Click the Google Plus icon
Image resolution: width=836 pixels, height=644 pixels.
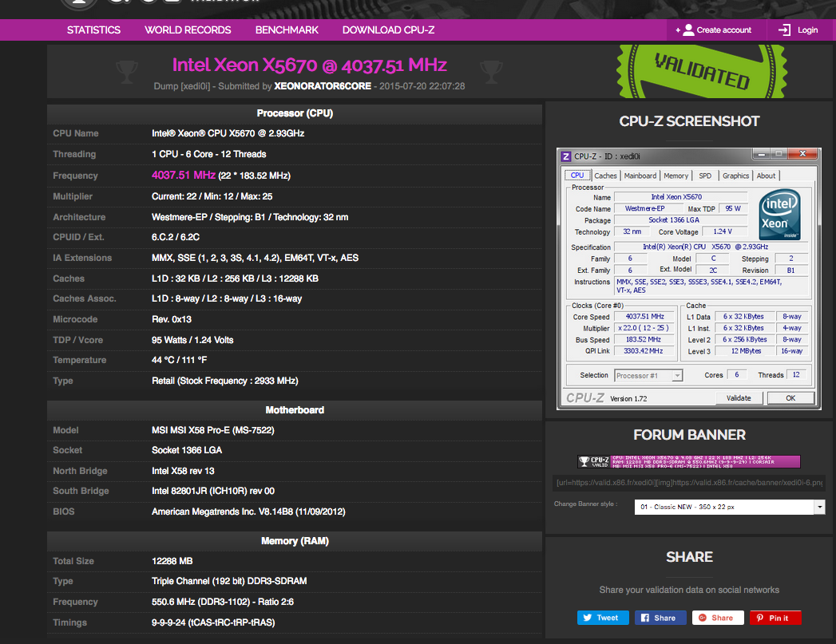[703, 618]
